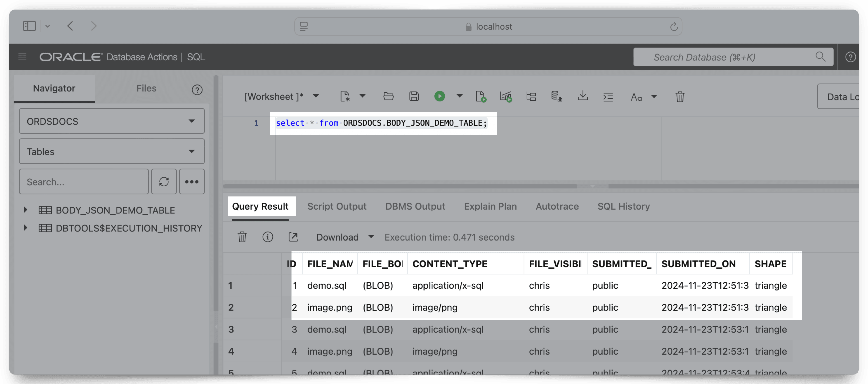Click the Save worksheet icon
The height and width of the screenshot is (384, 868).
point(414,97)
